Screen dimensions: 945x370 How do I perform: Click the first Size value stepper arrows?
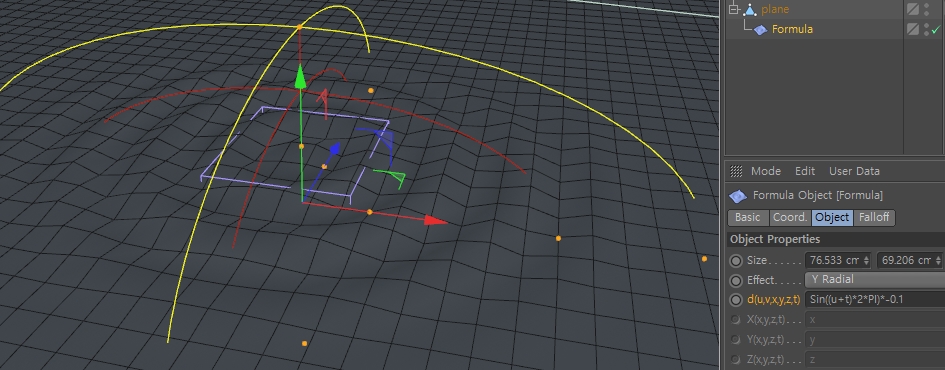click(866, 261)
